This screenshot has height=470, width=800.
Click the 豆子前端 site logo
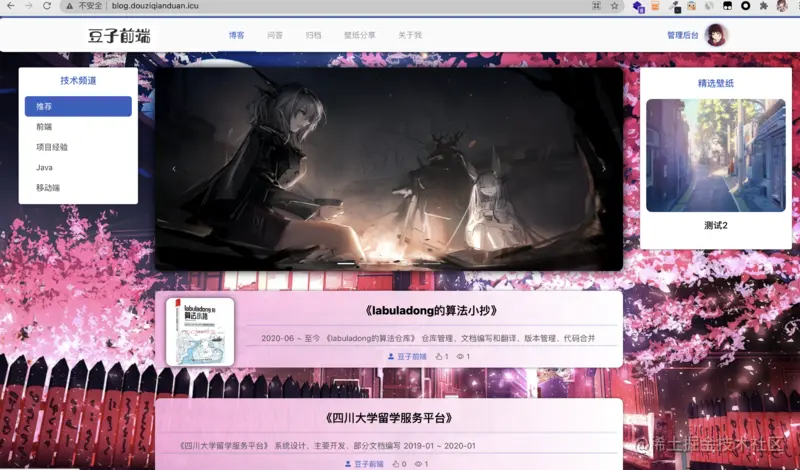tap(119, 35)
